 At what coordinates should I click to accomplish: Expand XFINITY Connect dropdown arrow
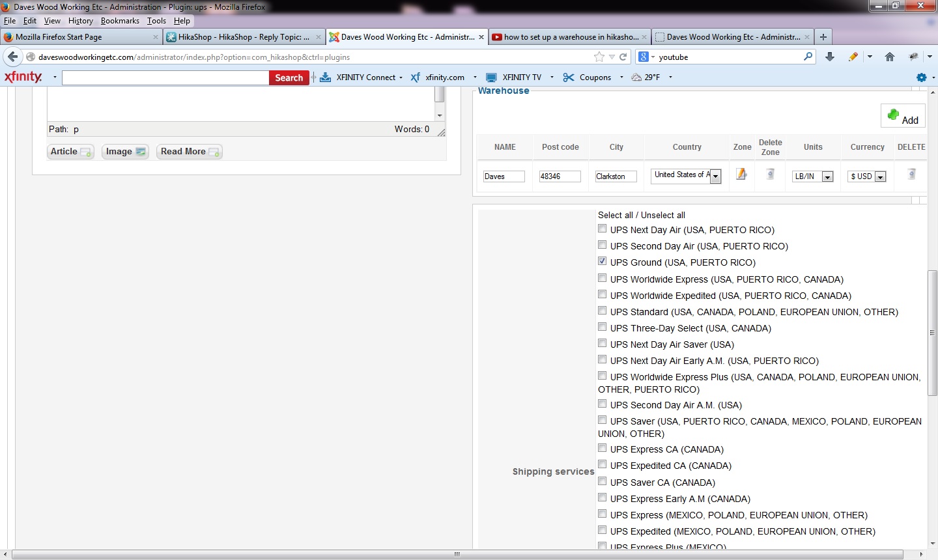[401, 77]
